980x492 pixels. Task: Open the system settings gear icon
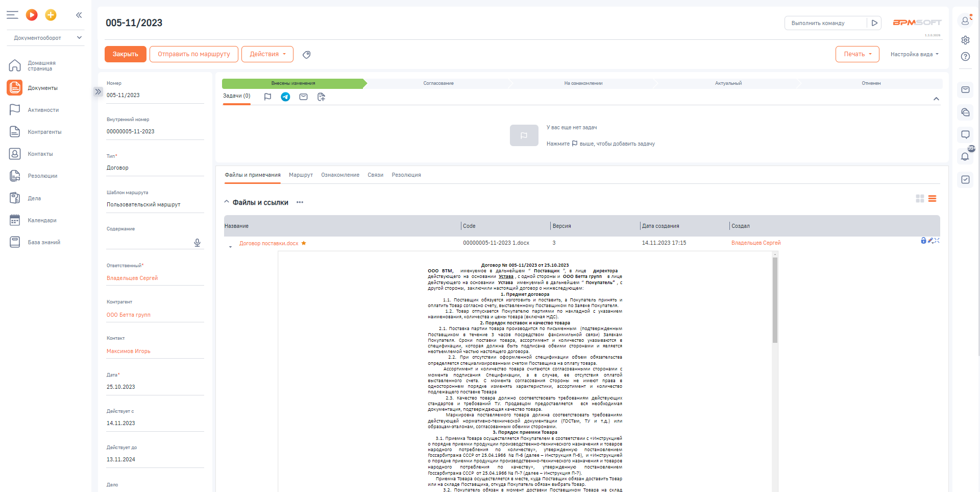coord(965,40)
